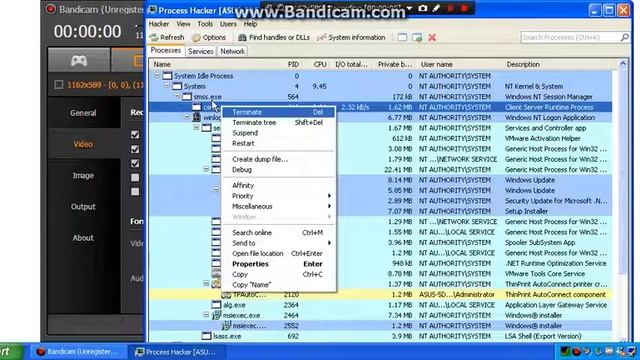Screen dimensions: 640x360
Task: Click the Refresh toolbar icon
Action: (154, 38)
